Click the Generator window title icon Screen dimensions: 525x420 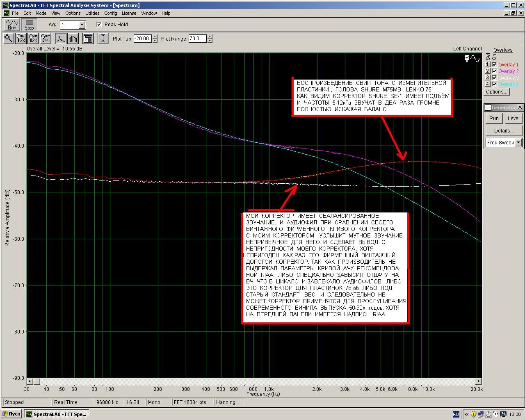tap(488, 107)
